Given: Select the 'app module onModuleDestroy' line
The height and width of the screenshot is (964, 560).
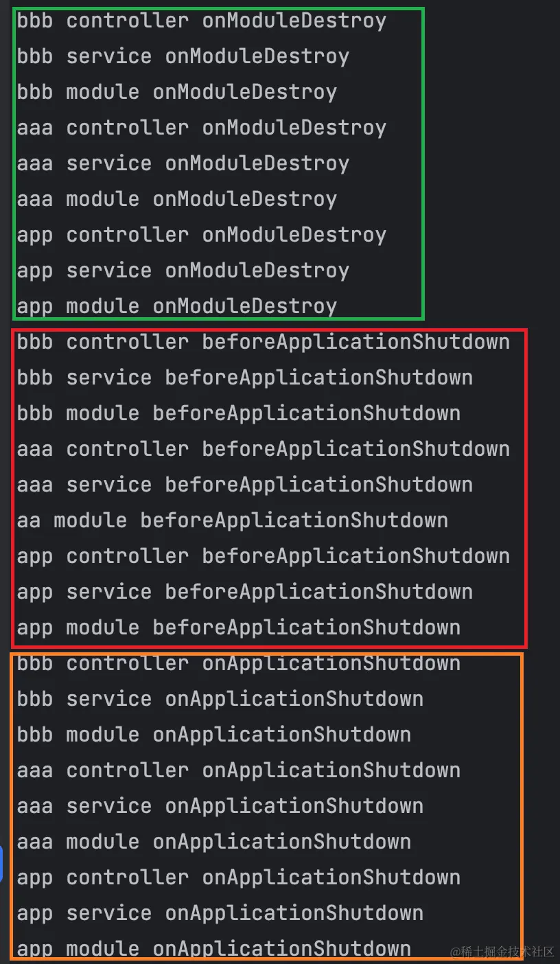Looking at the screenshot, I should tap(177, 306).
